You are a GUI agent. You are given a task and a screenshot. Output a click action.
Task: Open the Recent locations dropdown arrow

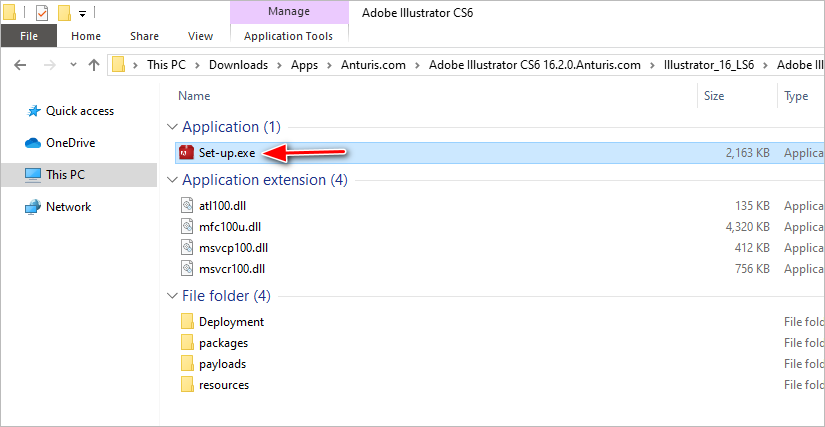(x=73, y=65)
